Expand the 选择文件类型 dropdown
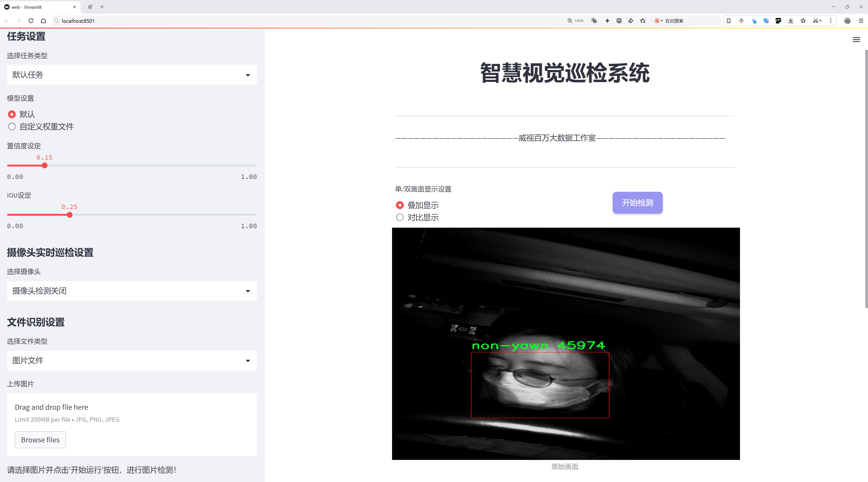 132,360
